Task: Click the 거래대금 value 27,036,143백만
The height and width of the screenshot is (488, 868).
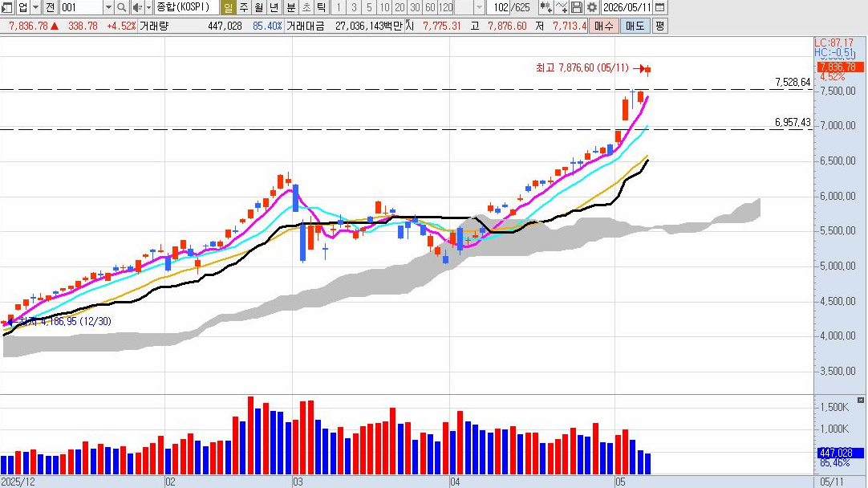Action: (369, 26)
